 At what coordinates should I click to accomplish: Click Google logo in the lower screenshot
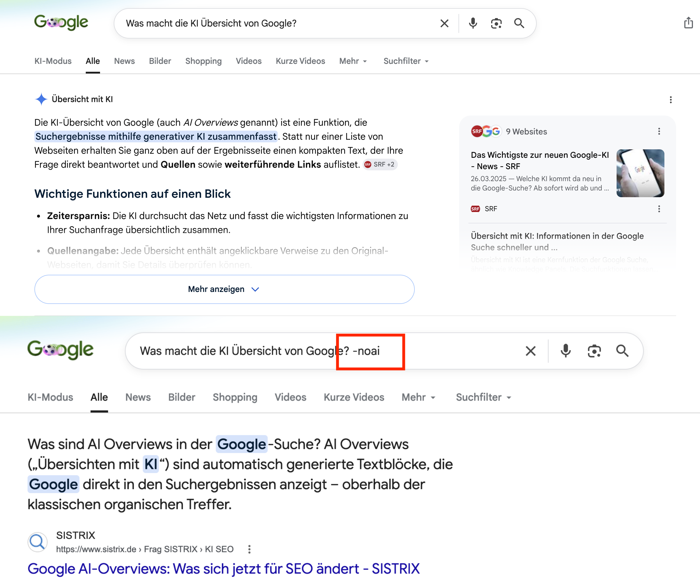pos(60,350)
